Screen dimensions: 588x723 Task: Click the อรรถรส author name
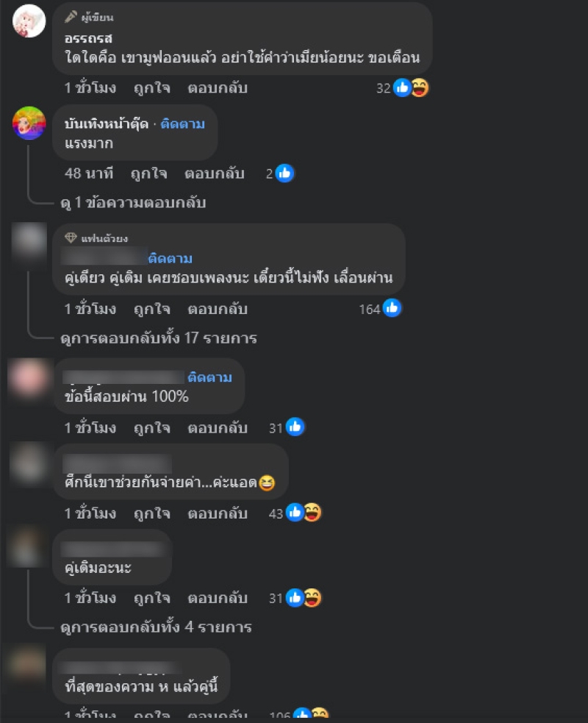pos(88,38)
